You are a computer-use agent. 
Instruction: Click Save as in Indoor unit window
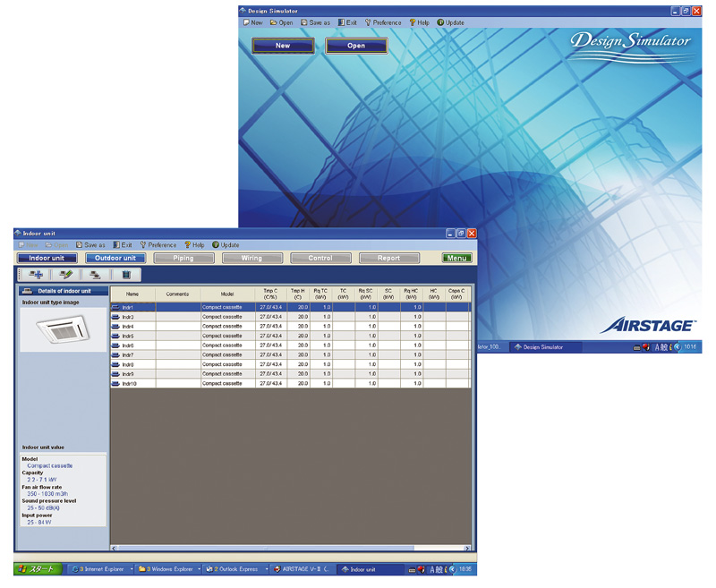[x=90, y=245]
